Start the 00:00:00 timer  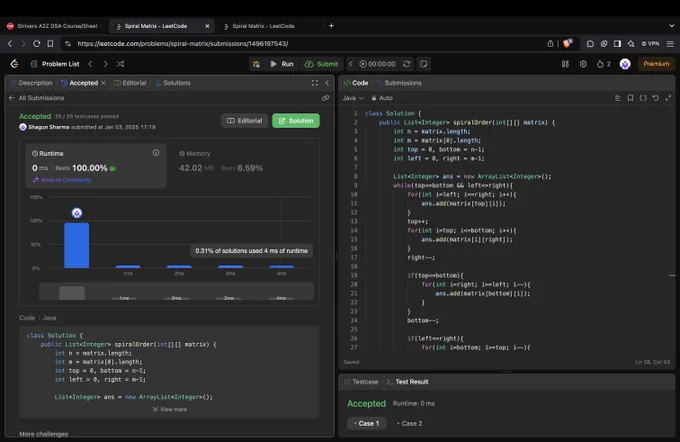377,64
